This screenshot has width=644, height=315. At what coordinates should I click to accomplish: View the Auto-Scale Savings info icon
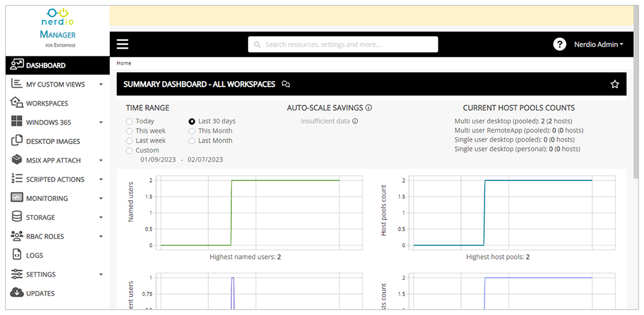click(x=369, y=108)
